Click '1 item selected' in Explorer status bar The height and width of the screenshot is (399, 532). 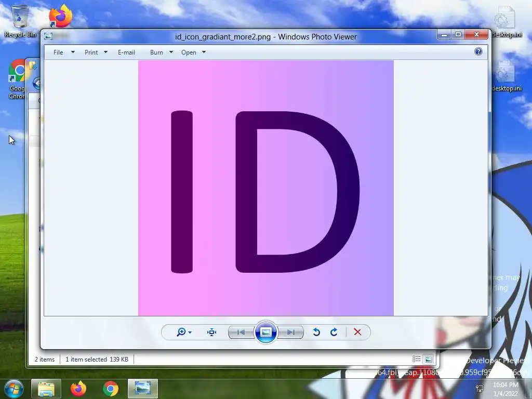tap(86, 360)
